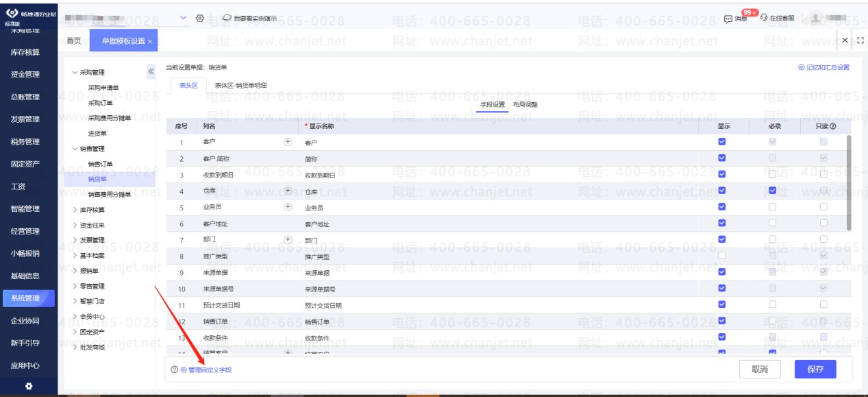Expand the 库存核算 tree node
Screen dimensions: 868x397
[75, 210]
